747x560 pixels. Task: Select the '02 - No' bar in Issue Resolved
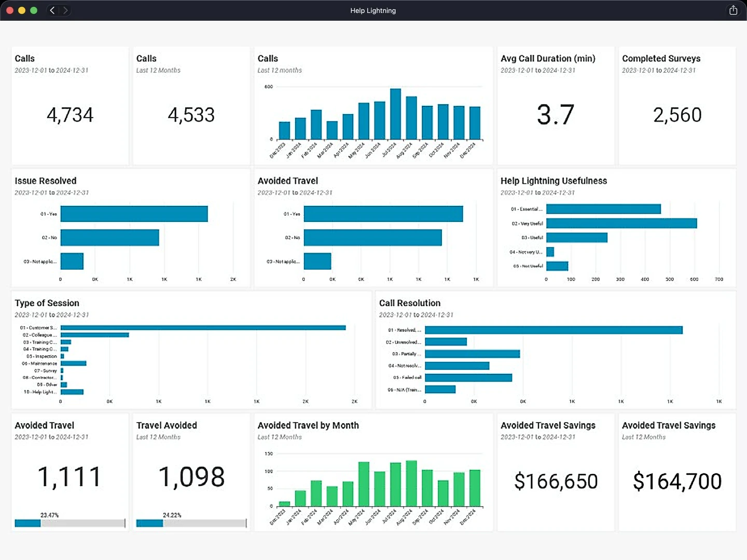click(x=110, y=237)
